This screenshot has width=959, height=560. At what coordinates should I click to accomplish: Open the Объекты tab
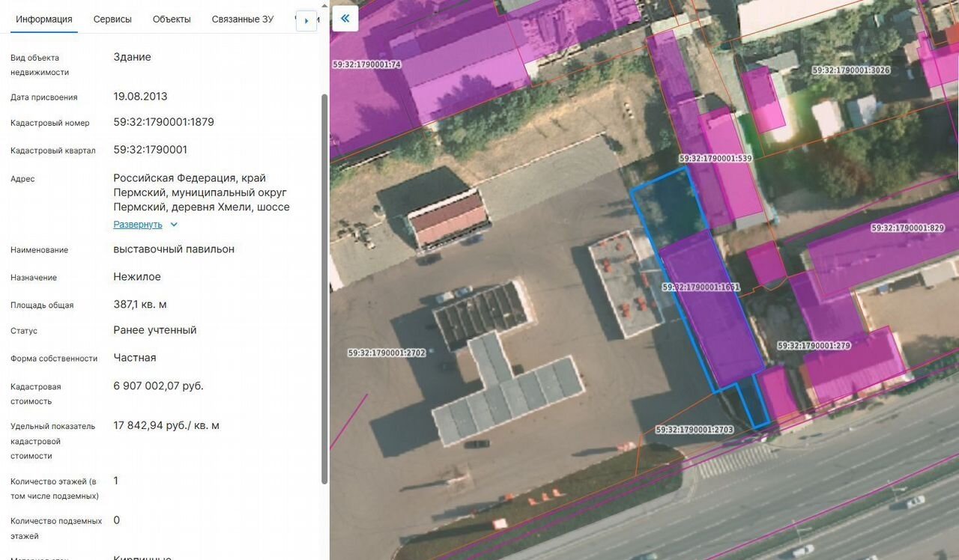click(172, 19)
